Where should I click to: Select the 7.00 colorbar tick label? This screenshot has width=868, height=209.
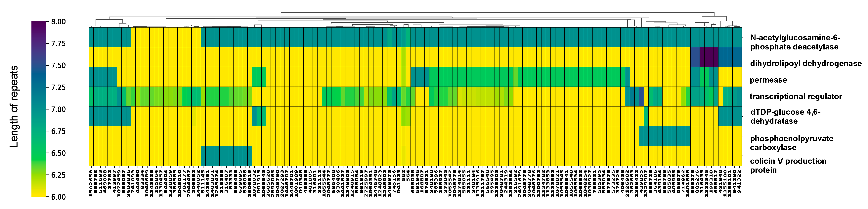[58, 109]
